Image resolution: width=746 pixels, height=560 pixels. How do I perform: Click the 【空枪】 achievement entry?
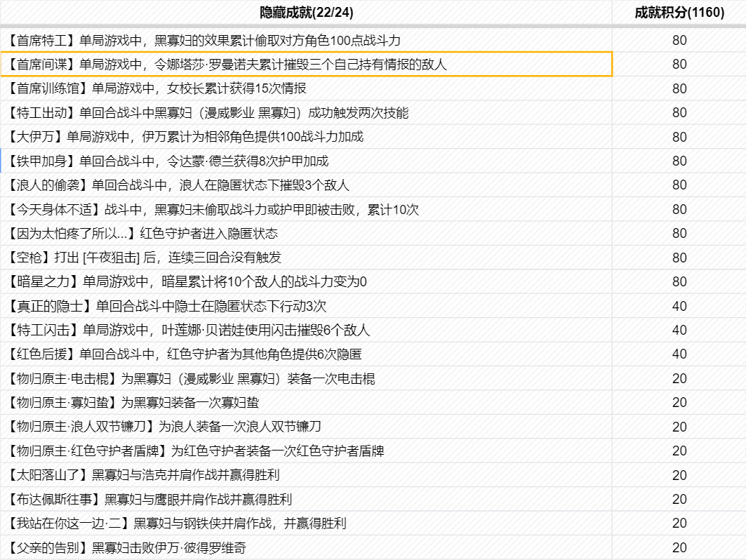point(145,258)
